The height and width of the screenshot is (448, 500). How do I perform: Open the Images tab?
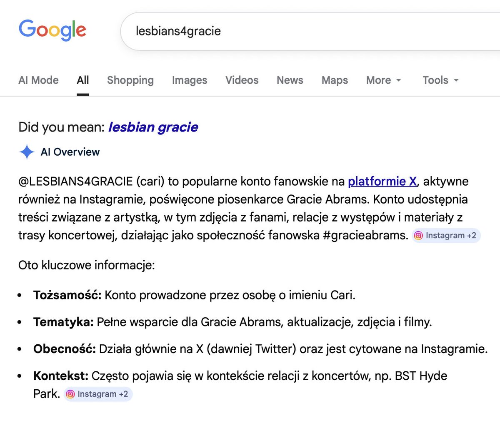click(190, 80)
